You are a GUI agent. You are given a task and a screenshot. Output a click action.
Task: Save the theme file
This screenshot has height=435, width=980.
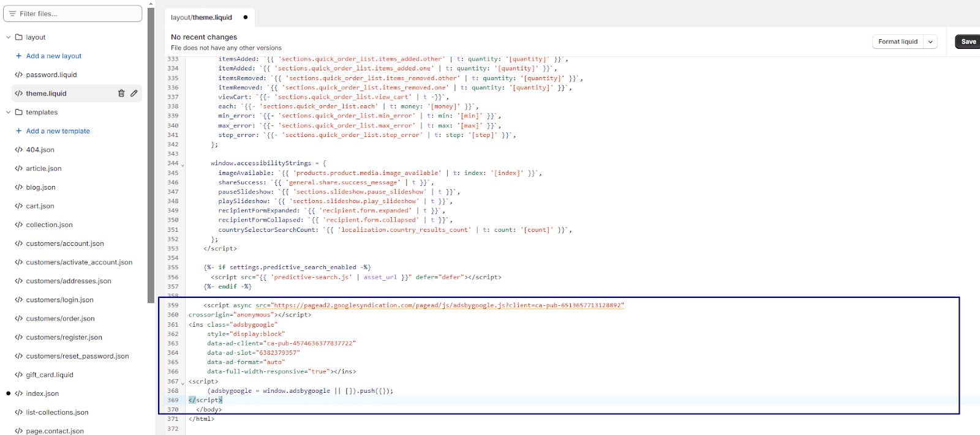point(968,42)
